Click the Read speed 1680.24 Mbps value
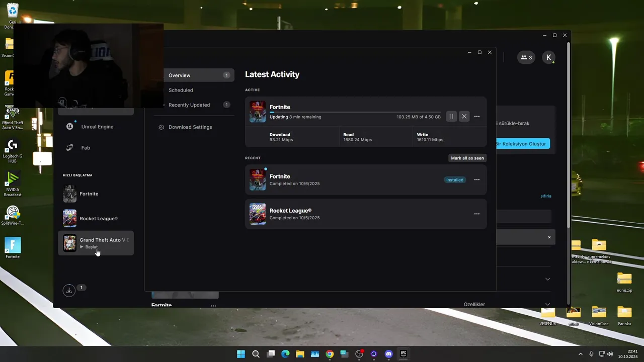This screenshot has height=362, width=644. [358, 140]
